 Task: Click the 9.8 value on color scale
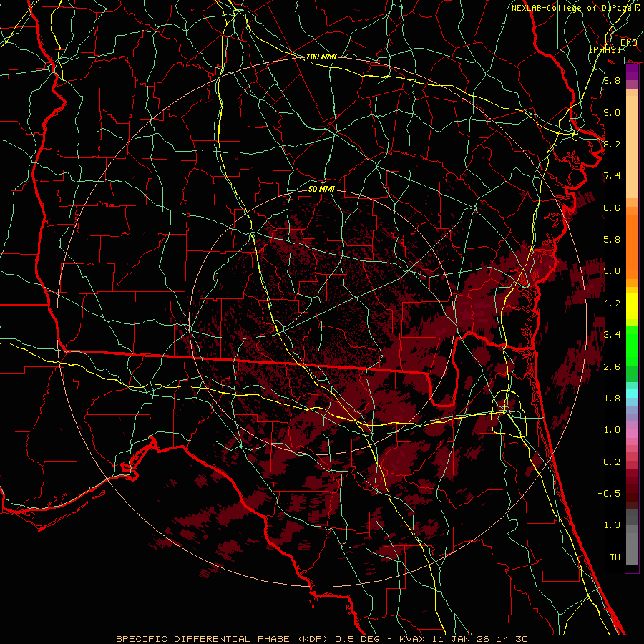[x=612, y=80]
